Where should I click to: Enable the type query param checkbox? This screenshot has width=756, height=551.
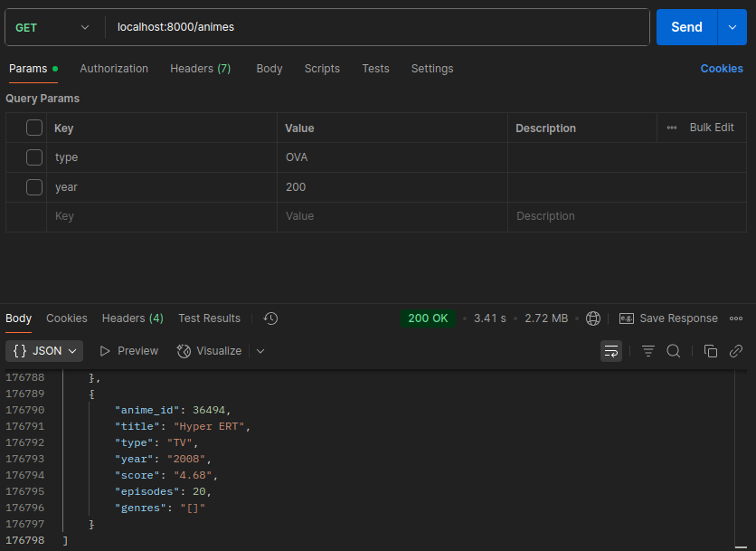coord(34,157)
